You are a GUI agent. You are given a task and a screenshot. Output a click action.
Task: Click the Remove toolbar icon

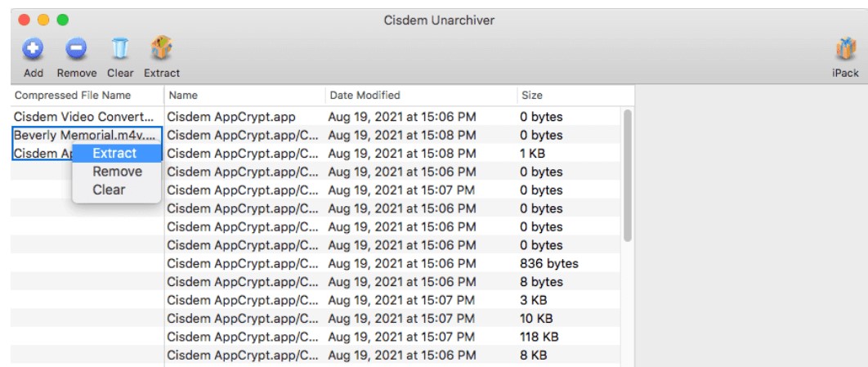76,51
